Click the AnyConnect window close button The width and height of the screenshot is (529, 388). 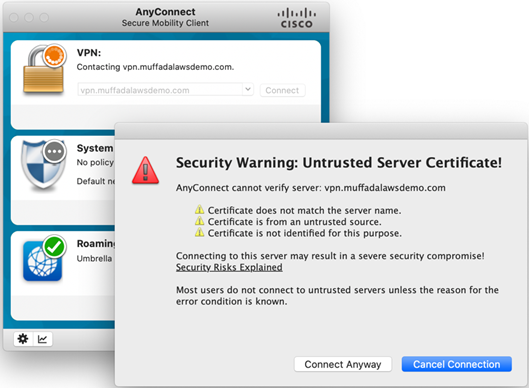point(14,17)
